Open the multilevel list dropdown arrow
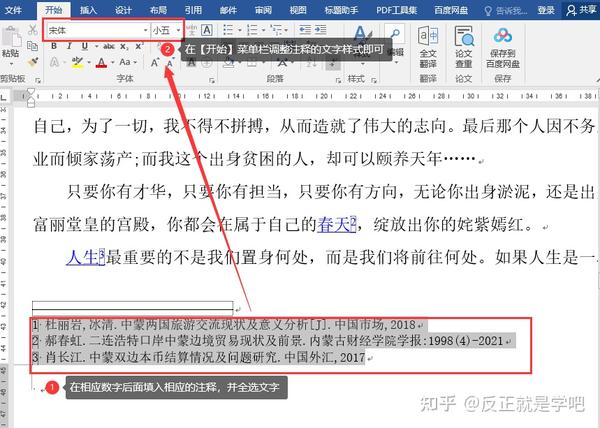 pos(287,30)
